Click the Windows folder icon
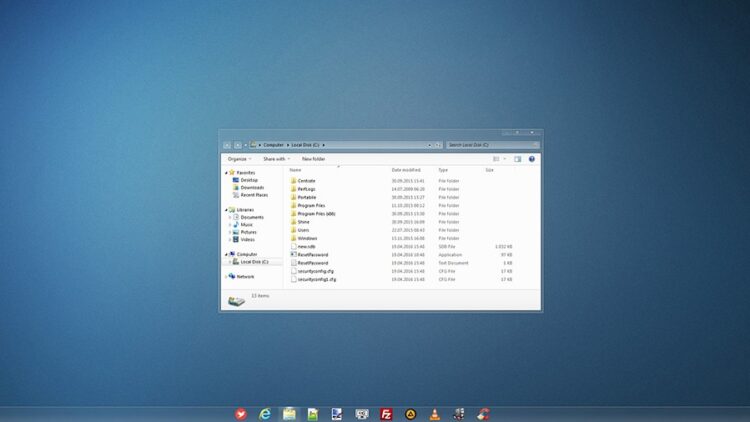This screenshot has width=750, height=422. pos(294,238)
